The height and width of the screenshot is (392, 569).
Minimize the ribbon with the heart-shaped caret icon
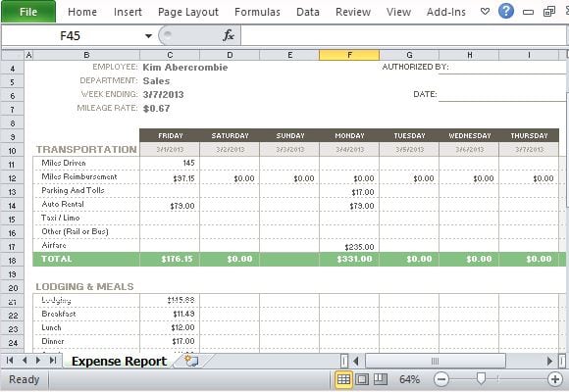[x=485, y=12]
